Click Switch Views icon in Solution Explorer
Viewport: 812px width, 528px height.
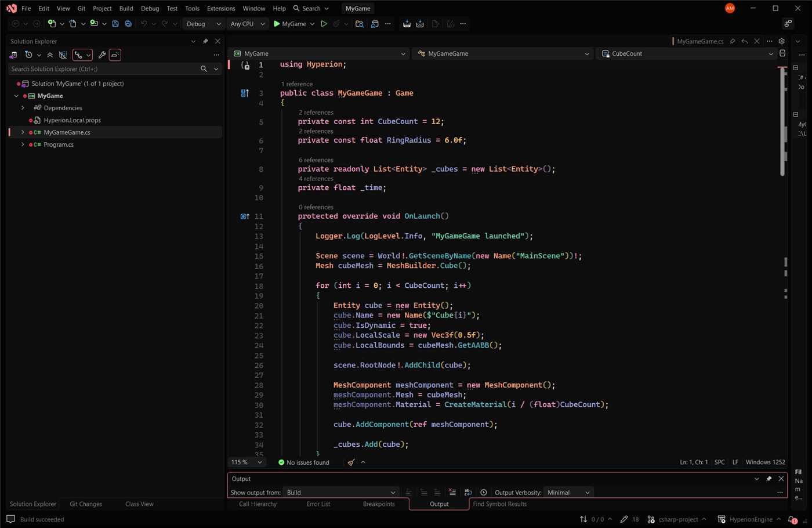[13, 55]
